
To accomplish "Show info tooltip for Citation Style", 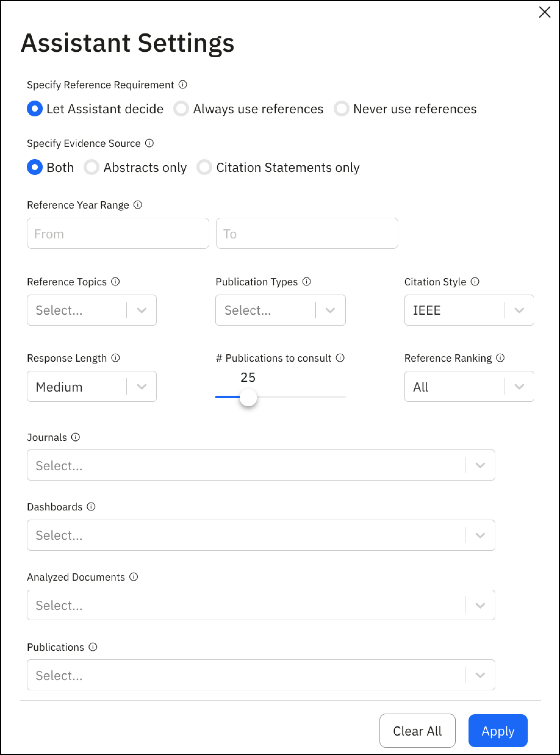I will [x=475, y=281].
